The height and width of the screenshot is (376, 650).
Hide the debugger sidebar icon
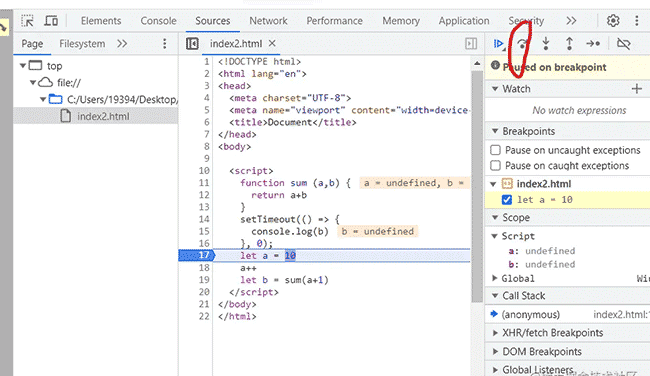pyautogui.click(x=471, y=44)
